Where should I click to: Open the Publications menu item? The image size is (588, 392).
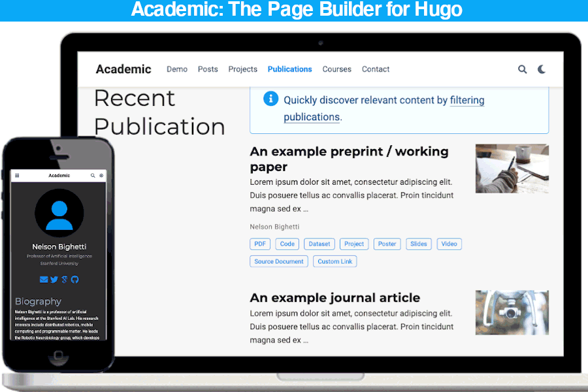click(289, 69)
